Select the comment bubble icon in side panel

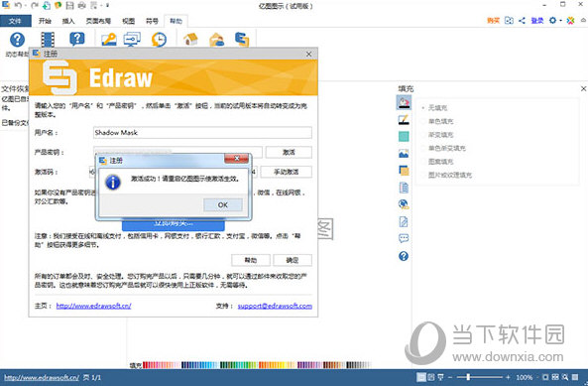click(x=404, y=238)
